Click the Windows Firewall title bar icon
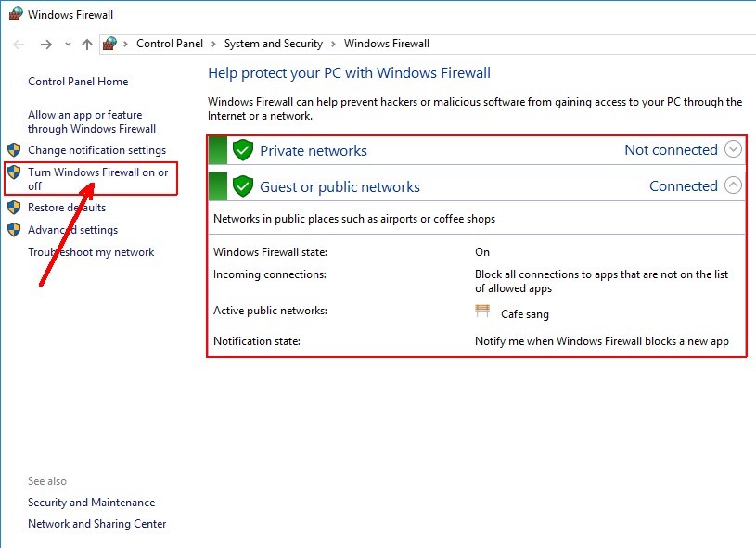The image size is (756, 548). (16, 15)
